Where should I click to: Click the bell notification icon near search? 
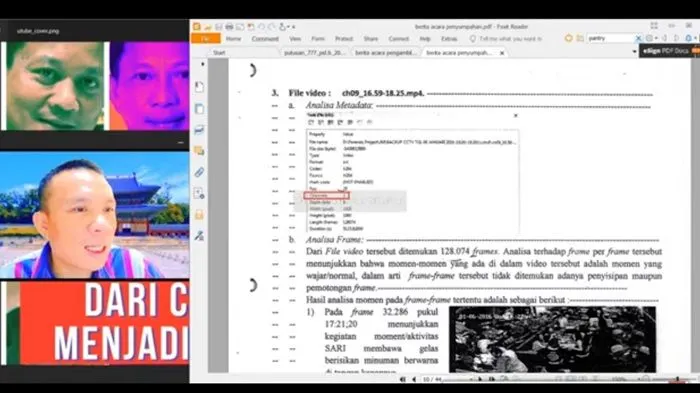(688, 38)
